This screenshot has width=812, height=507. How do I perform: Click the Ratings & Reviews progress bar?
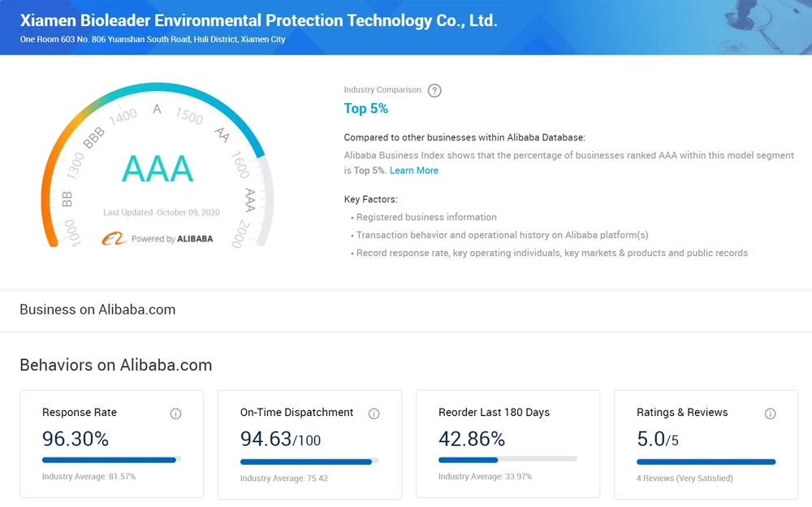pos(706,461)
